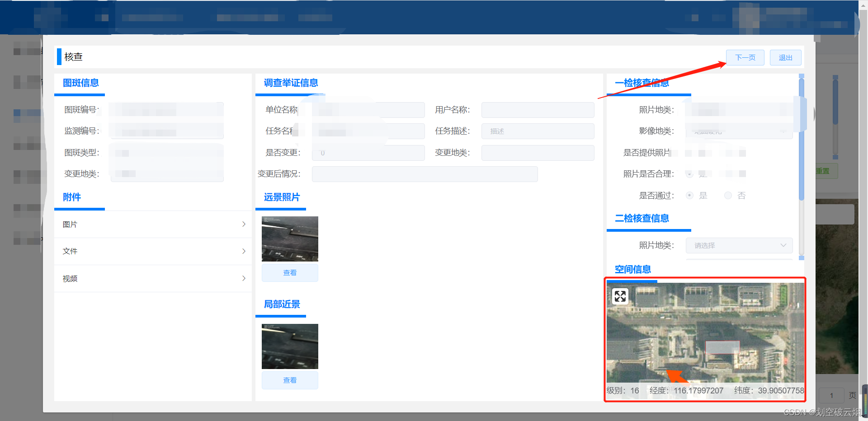Click 查看 under the 远景照片 section
Viewport: 868px width, 421px height.
(290, 272)
